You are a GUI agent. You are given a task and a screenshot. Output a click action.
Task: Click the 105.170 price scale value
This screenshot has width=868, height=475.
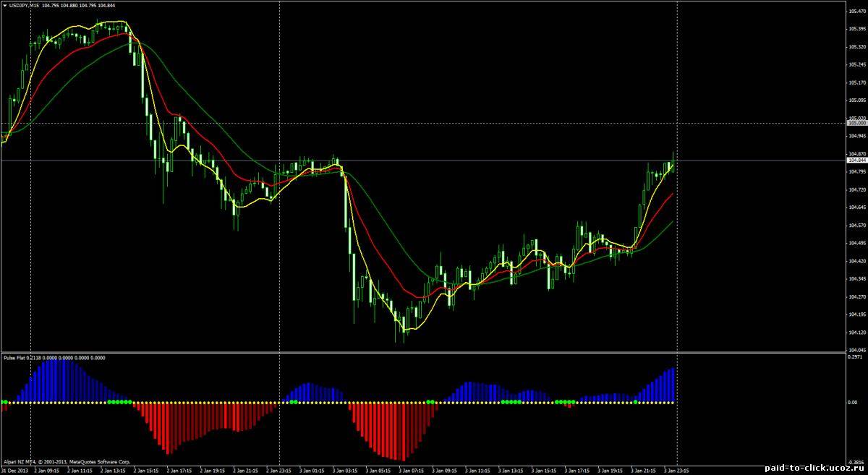tap(856, 82)
